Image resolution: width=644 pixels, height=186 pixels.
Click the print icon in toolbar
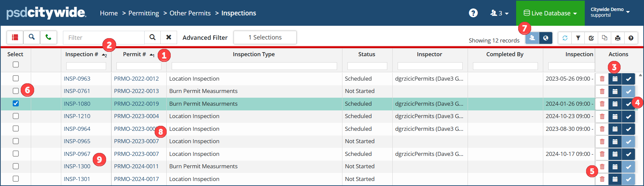click(x=618, y=38)
